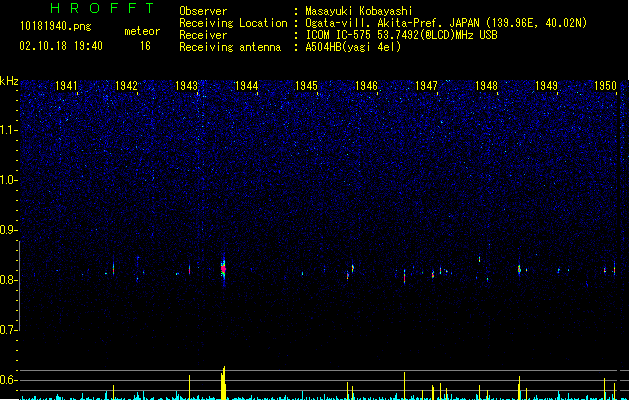Click the 1.0 kHz frequency tick label
Viewport: 629px width, 400px height.
coord(9,180)
